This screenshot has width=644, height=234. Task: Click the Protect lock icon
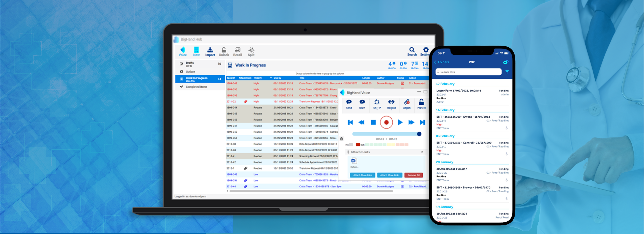[421, 102]
